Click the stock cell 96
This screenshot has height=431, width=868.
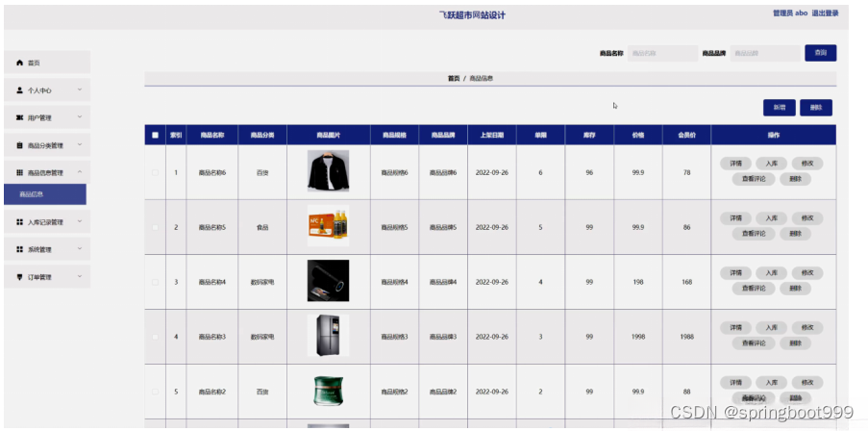click(589, 172)
